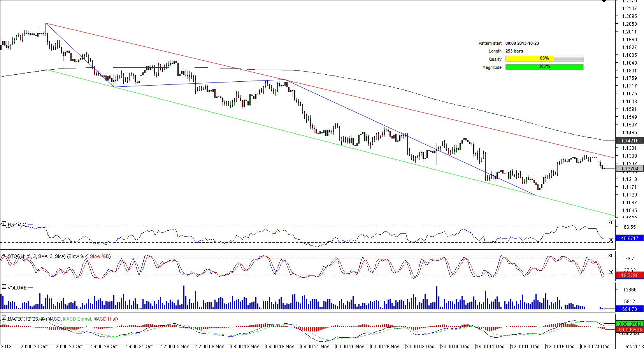644x349 pixels.
Task: Click the moving average value tag 1.14216
Action: click(630, 141)
